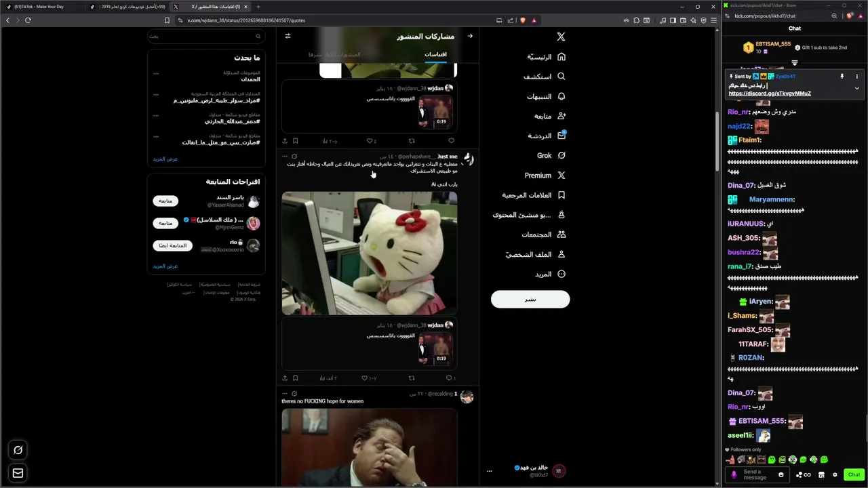This screenshot has height=488, width=868.
Task: Open استكشف explore search icon
Action: 561,77
